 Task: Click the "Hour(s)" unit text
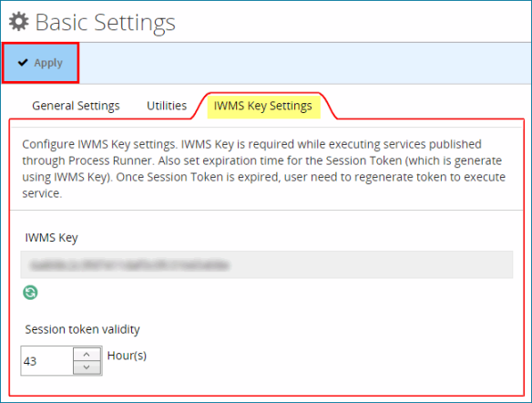(127, 356)
